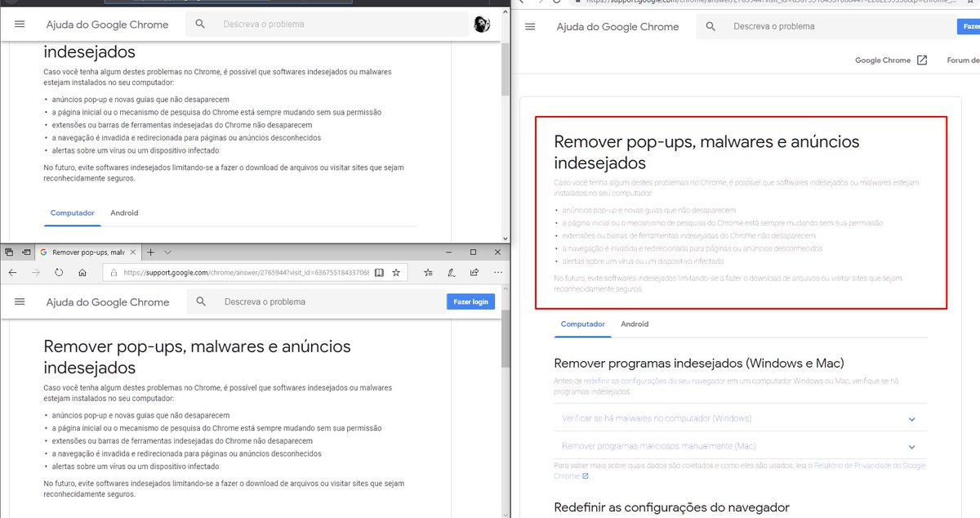The height and width of the screenshot is (518, 980).
Task: Close the 'Remover pop-ups' Edge tab
Action: click(x=133, y=252)
